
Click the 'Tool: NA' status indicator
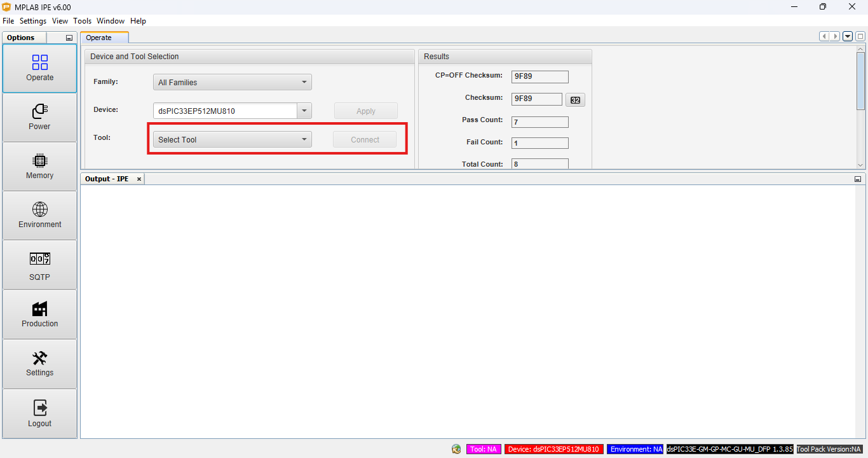pyautogui.click(x=484, y=449)
